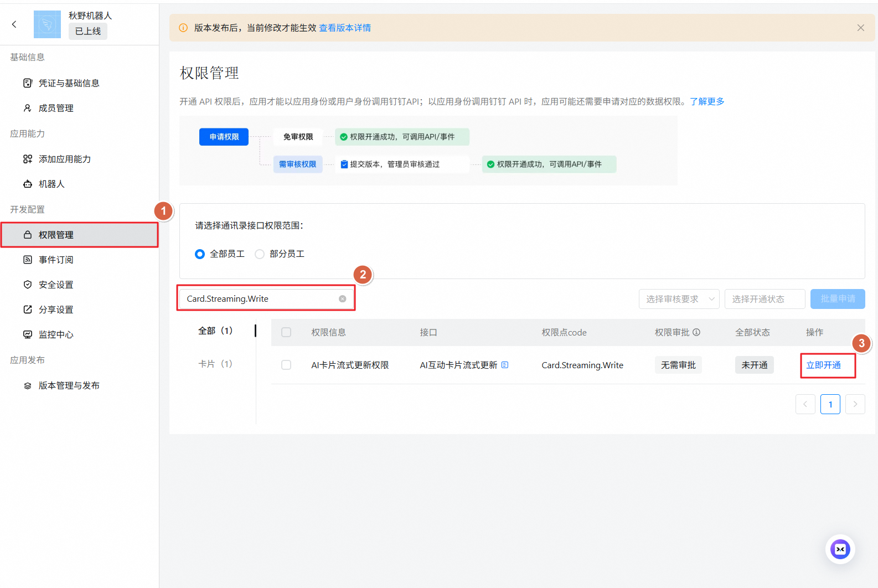Select 权限管理 in the sidebar
Screen dimensions: 878x588
[80, 235]
